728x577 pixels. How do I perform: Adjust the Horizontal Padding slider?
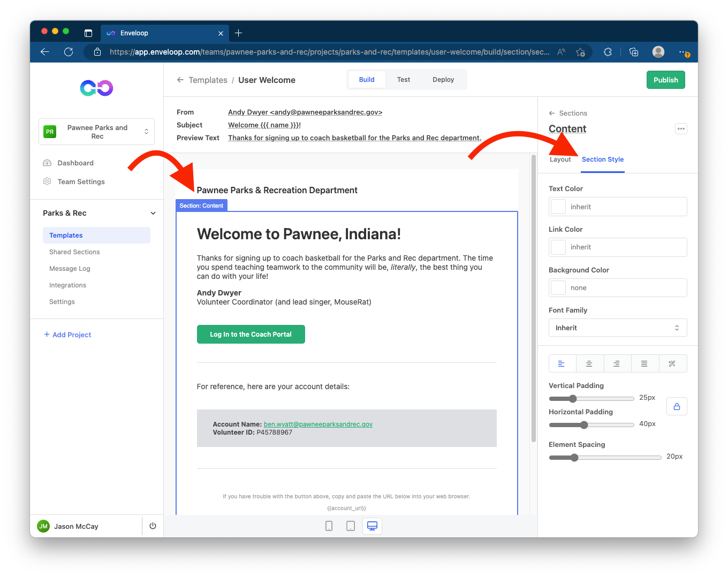591,424
